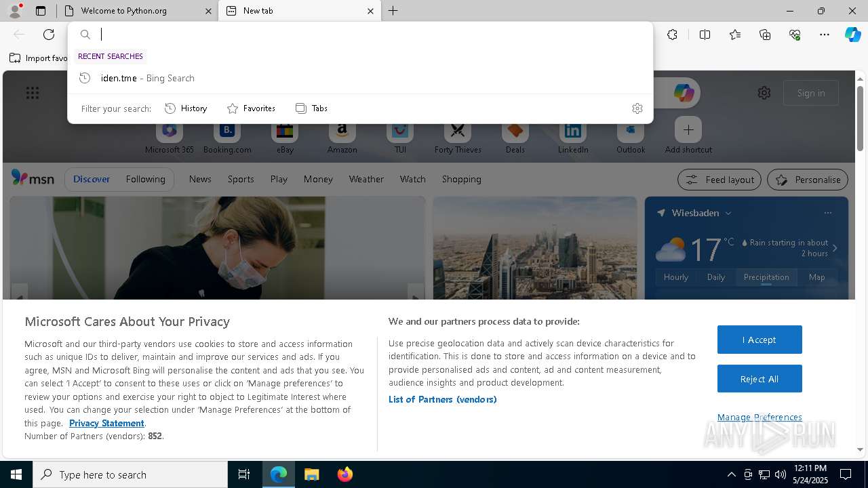This screenshot has height=488, width=868.
Task: Filter search by History
Action: 186,108
